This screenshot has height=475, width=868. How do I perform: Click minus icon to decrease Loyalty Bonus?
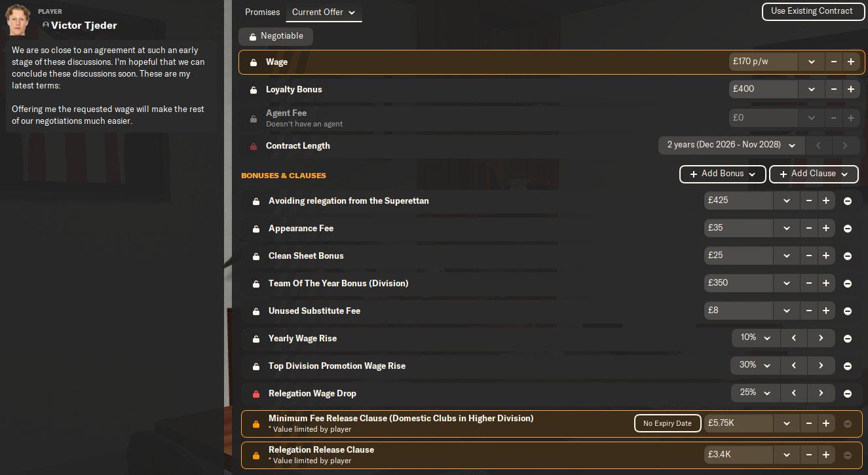(833, 89)
